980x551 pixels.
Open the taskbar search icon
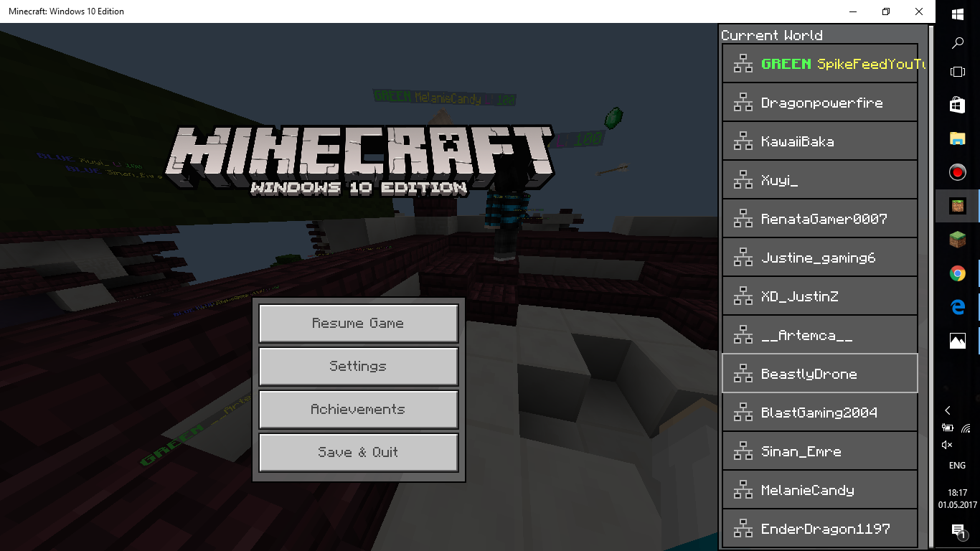pyautogui.click(x=957, y=43)
